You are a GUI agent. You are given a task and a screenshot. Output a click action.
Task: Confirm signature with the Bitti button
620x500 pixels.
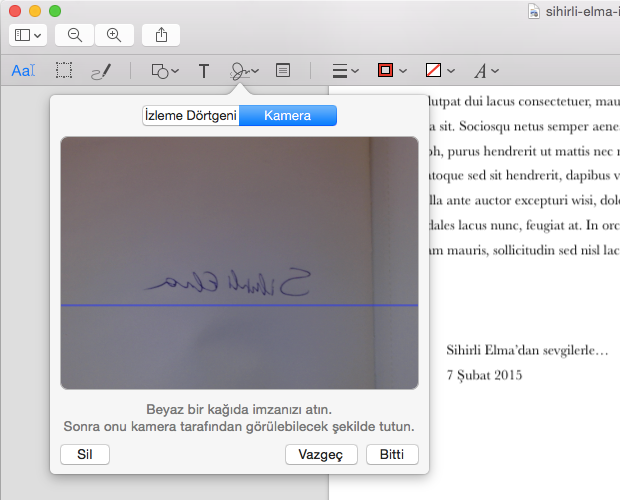click(392, 455)
